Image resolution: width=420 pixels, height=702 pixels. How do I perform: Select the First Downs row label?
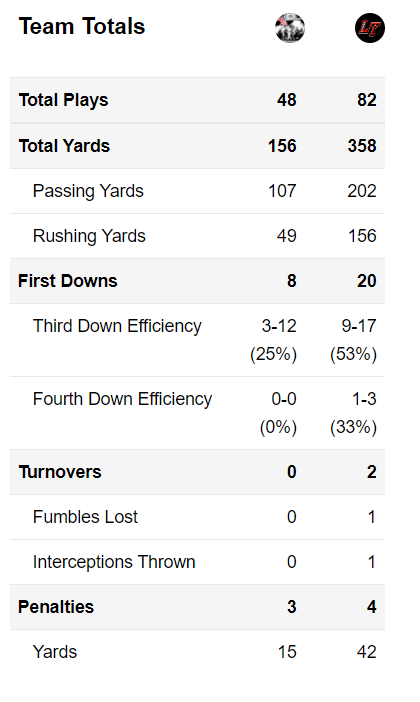tap(68, 281)
